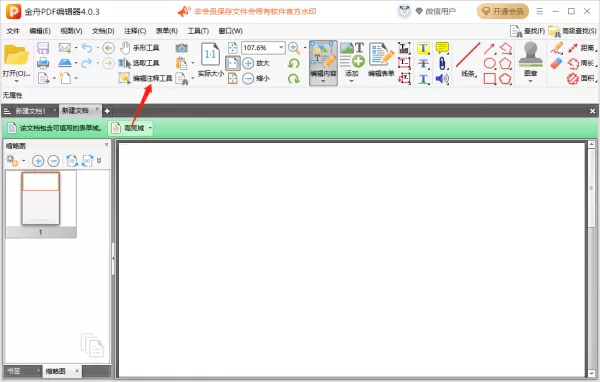Screen dimensions: 600x382
Task: Select the 距离 distance measure tool
Action: pyautogui.click(x=582, y=48)
